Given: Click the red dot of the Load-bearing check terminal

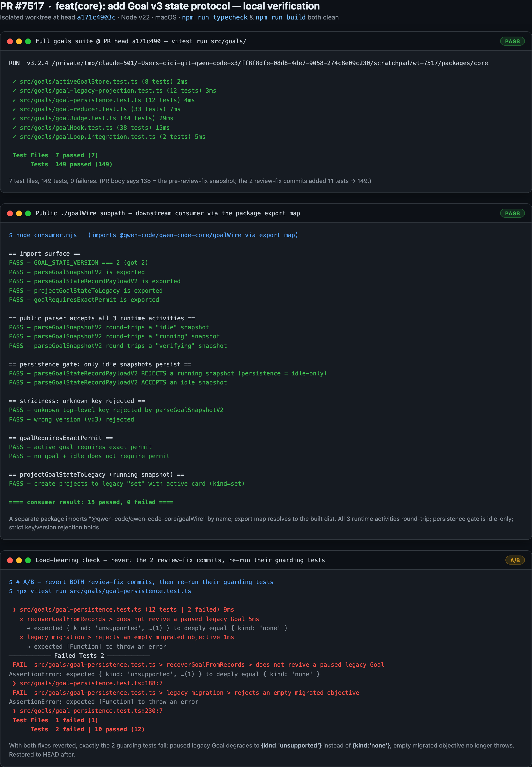Looking at the screenshot, I should click(x=10, y=560).
